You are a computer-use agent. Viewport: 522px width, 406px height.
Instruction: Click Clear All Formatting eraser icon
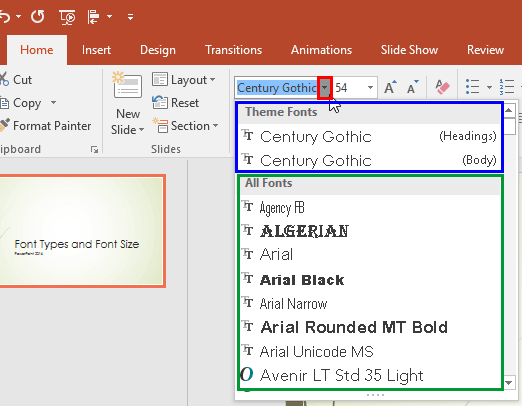click(442, 87)
